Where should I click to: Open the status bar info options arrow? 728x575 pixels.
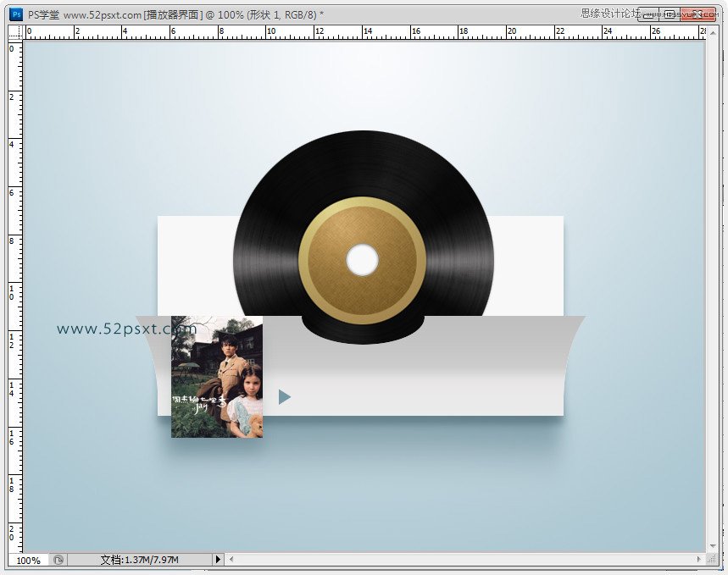(x=218, y=560)
